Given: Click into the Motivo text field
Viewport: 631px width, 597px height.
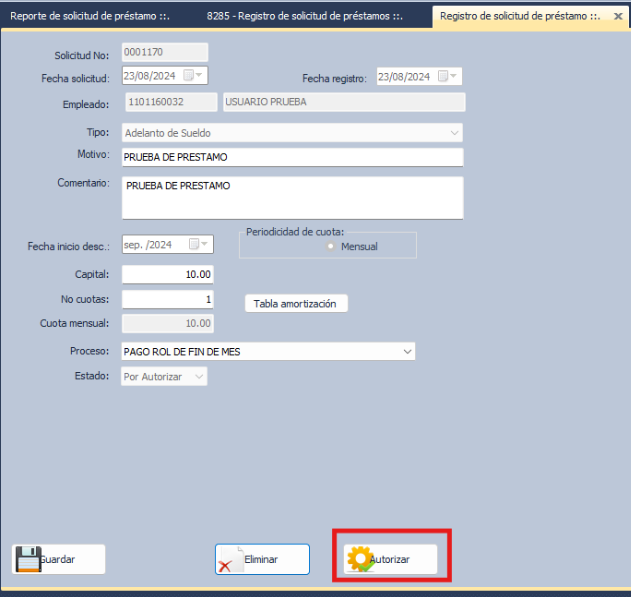Looking at the screenshot, I should 292,158.
